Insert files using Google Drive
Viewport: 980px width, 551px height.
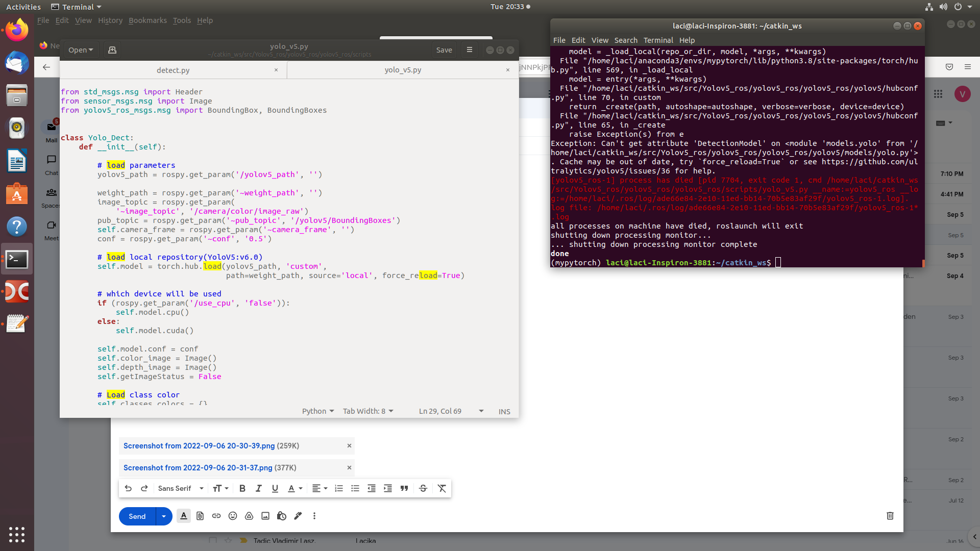(249, 516)
